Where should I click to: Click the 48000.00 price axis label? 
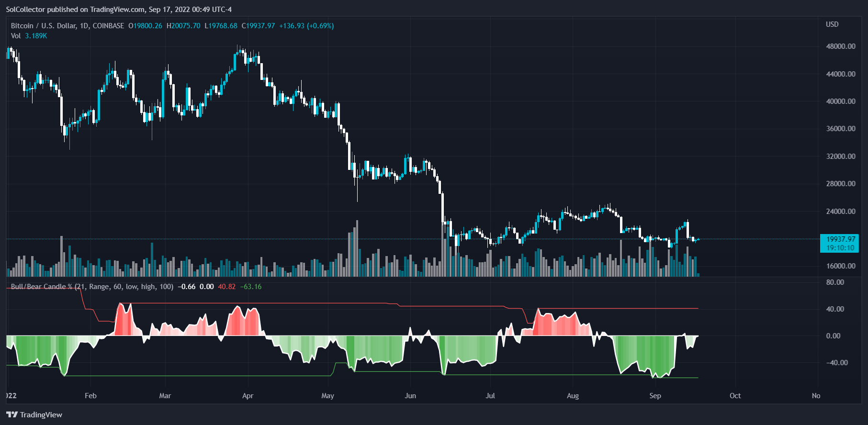coord(841,46)
